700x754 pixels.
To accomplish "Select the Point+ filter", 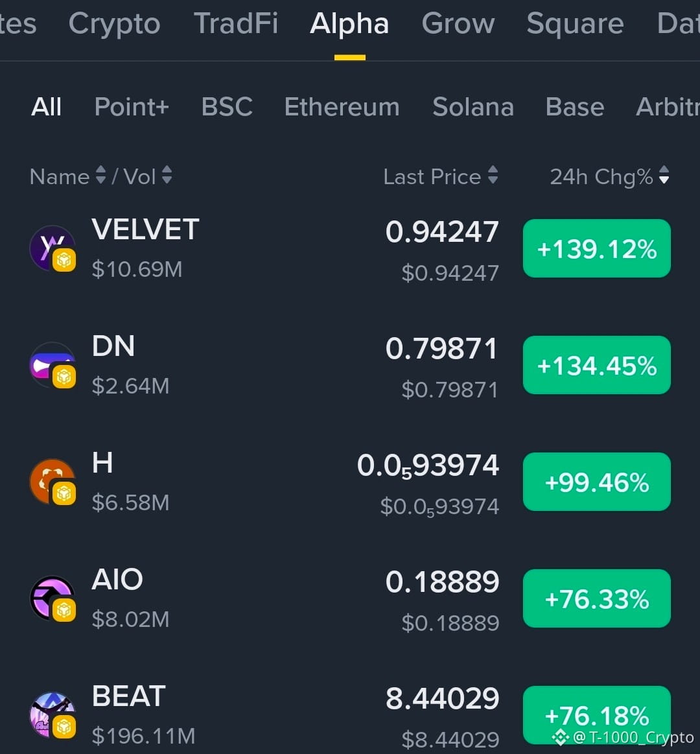I will (132, 106).
